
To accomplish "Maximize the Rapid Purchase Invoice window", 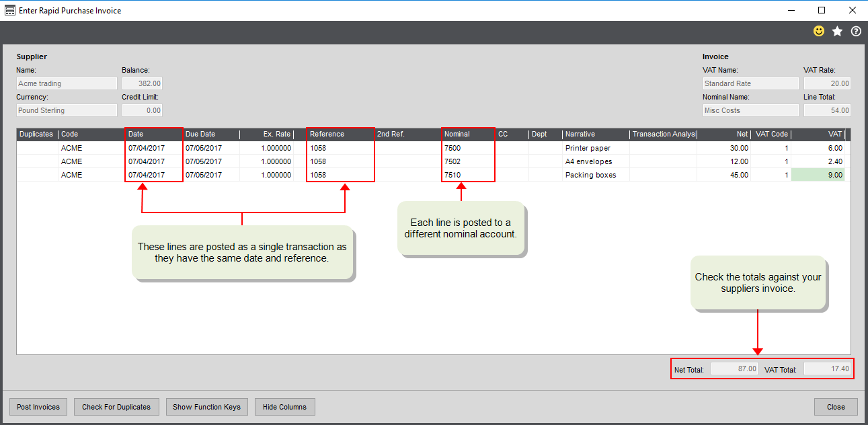I will click(x=822, y=11).
